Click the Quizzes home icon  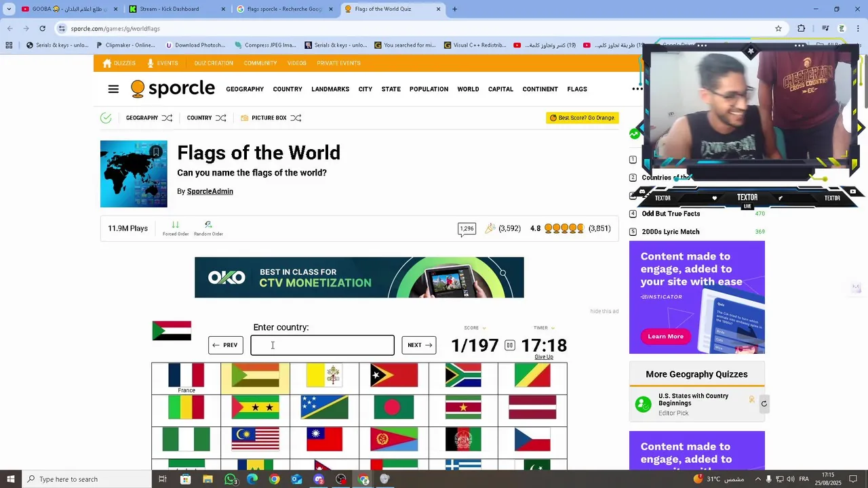(x=107, y=63)
